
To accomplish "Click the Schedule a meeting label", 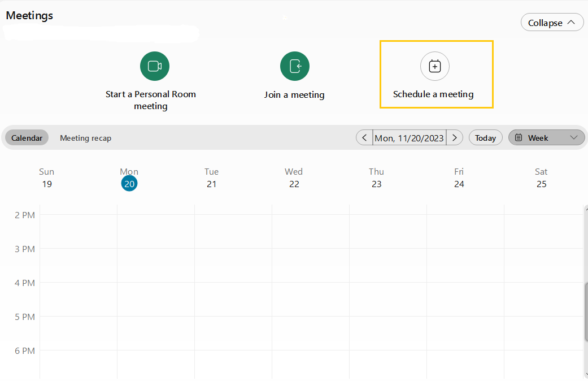I will click(433, 94).
